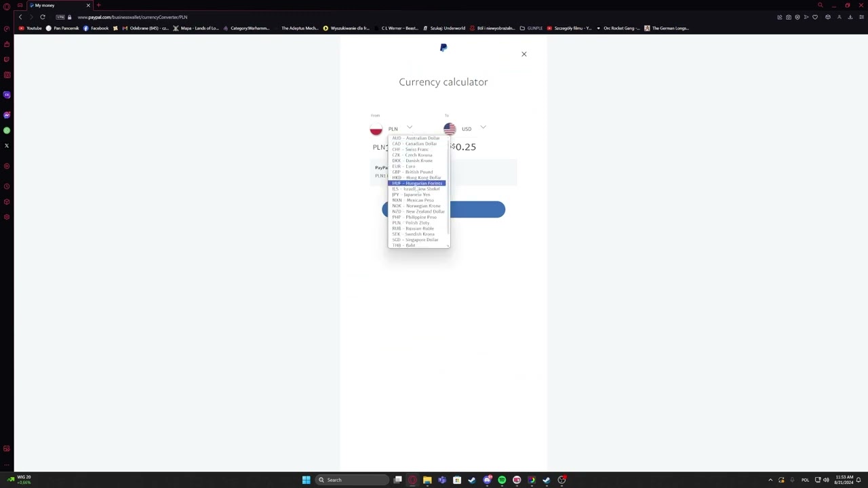Viewport: 868px width, 488px height.
Task: Expand the From currency PLN chevron
Action: pos(410,127)
